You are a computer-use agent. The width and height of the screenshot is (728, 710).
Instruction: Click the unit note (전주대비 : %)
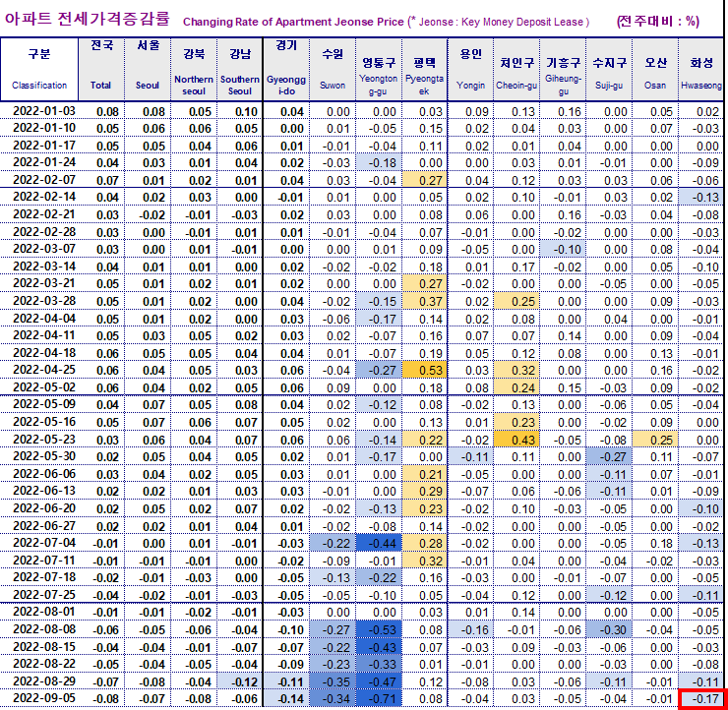(x=658, y=21)
